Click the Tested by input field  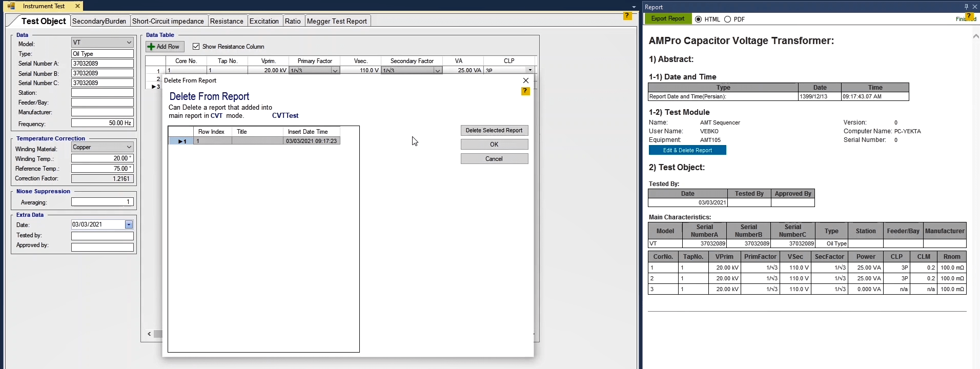pos(102,236)
